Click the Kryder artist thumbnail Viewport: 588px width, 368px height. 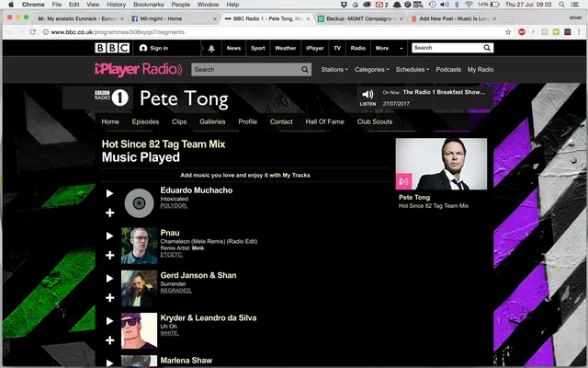coord(139,330)
